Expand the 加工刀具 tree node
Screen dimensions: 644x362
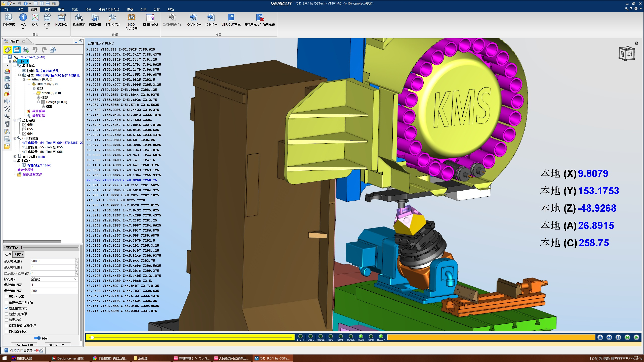click(x=15, y=157)
